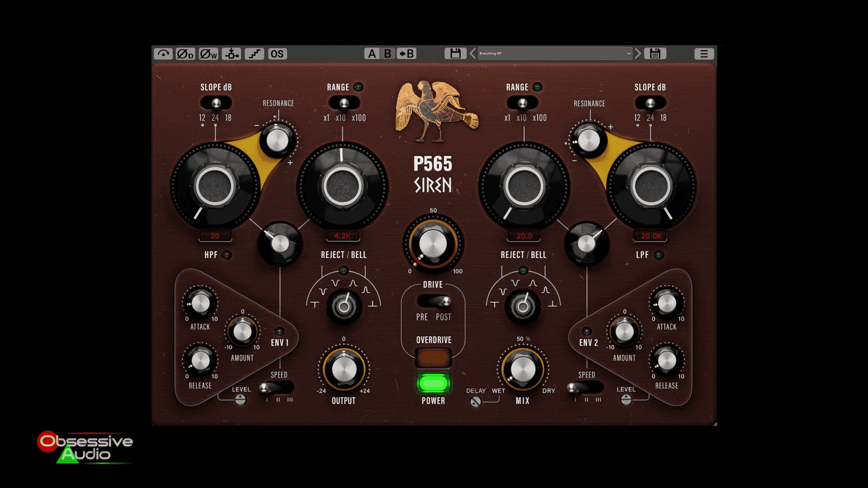
Task: Select the B comparison slot
Action: point(388,54)
